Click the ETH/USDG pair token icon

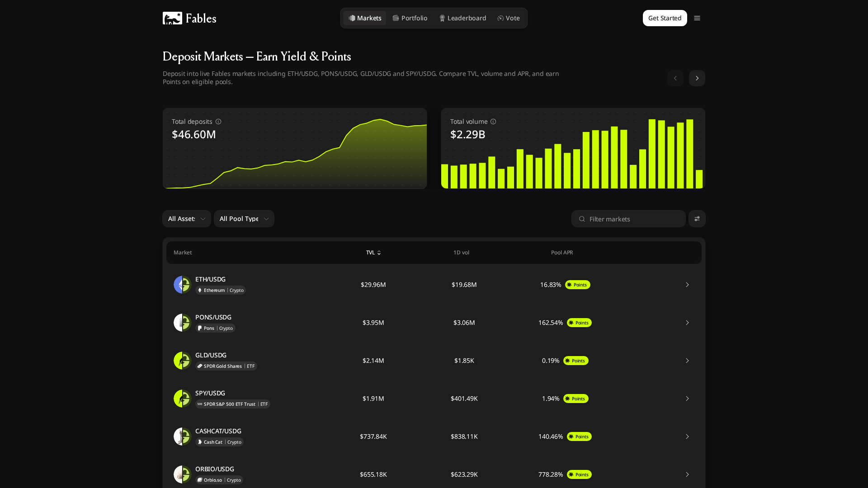(183, 285)
